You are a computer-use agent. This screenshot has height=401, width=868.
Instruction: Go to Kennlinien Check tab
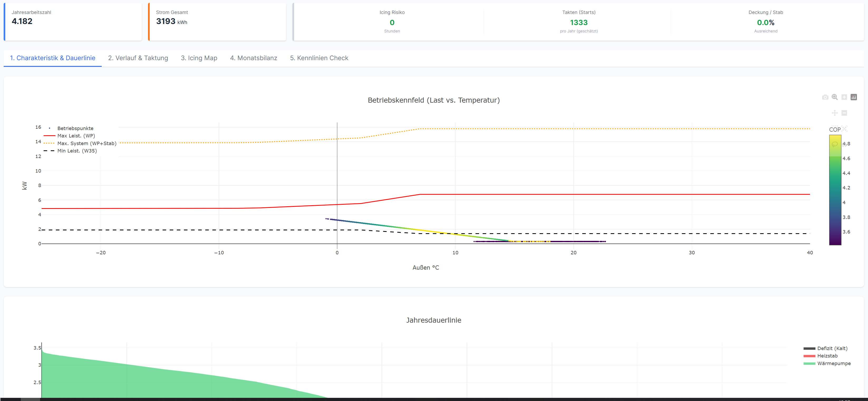click(x=319, y=58)
